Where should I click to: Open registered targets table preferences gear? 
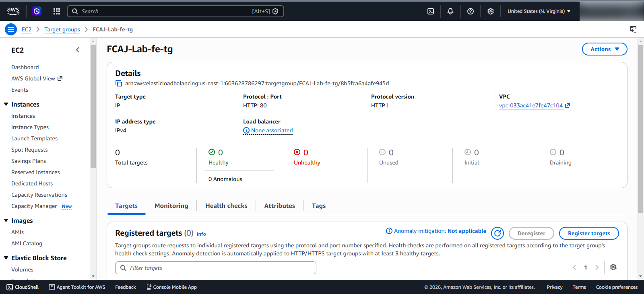pos(613,267)
